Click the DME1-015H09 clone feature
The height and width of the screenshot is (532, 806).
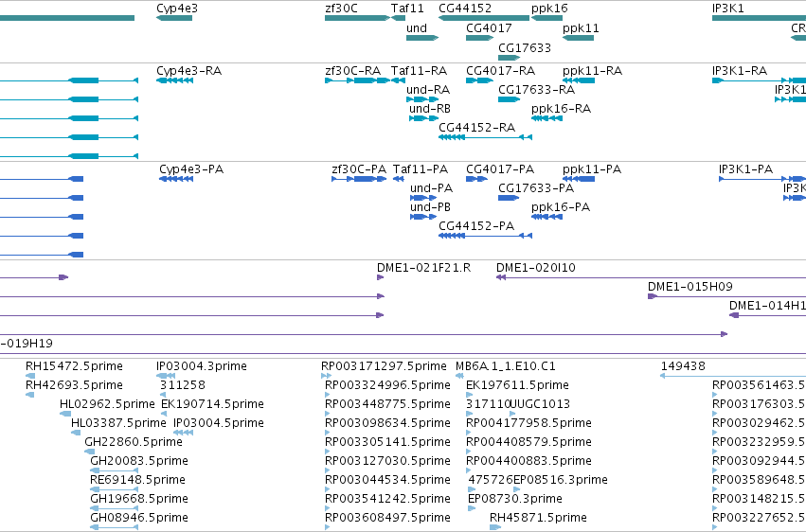click(726, 296)
